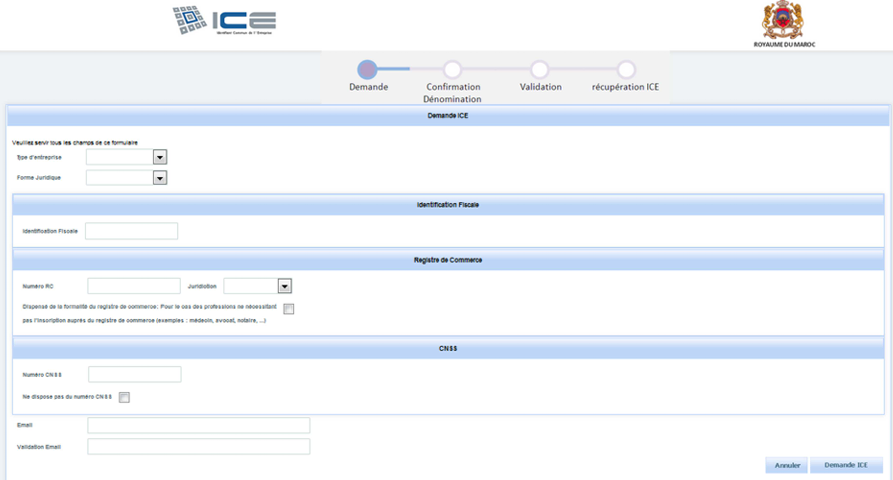The height and width of the screenshot is (480, 893).
Task: Click the Validation step circle
Action: 539,69
